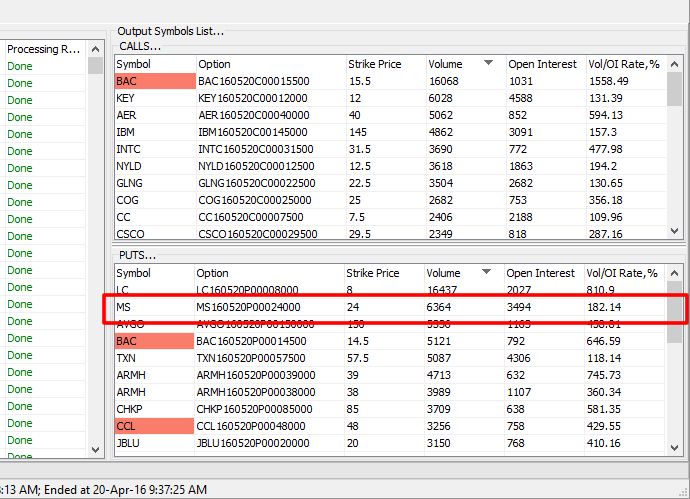Image resolution: width=690 pixels, height=499 pixels.
Task: Click Strike Price header in CALLS table
Action: point(386,64)
